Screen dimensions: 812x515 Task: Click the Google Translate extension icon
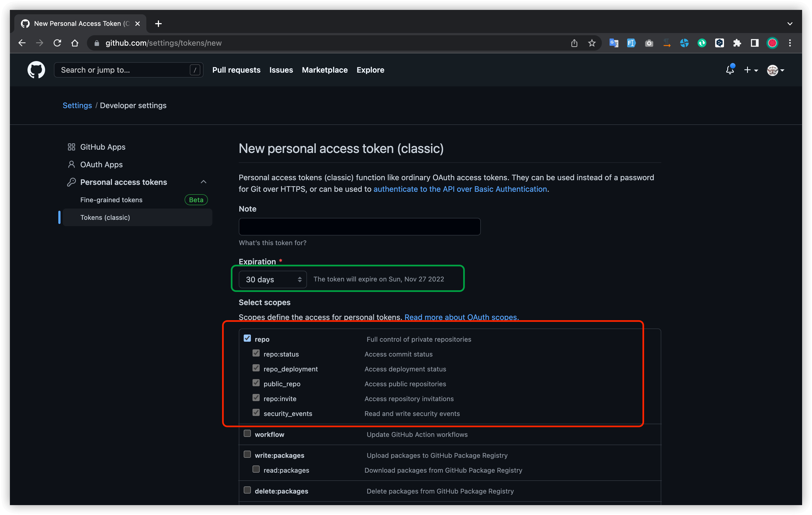tap(614, 43)
